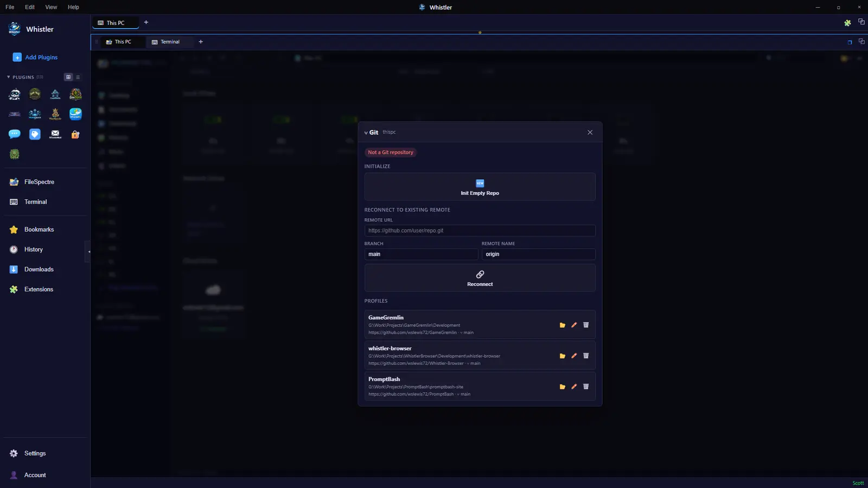Collapse the sidebar with the edge arrow
The height and width of the screenshot is (488, 868).
(x=88, y=251)
